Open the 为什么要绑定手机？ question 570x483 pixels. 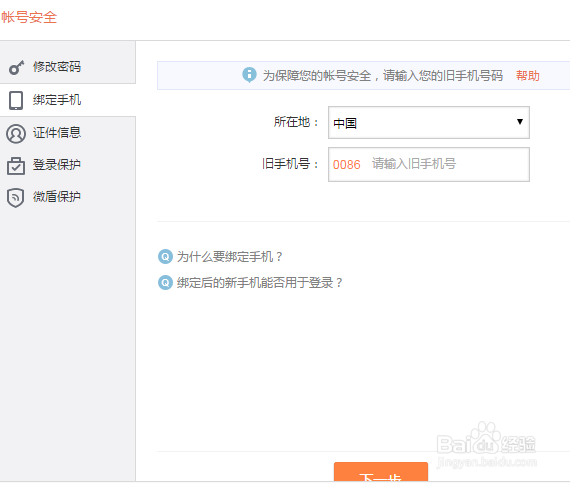230,257
